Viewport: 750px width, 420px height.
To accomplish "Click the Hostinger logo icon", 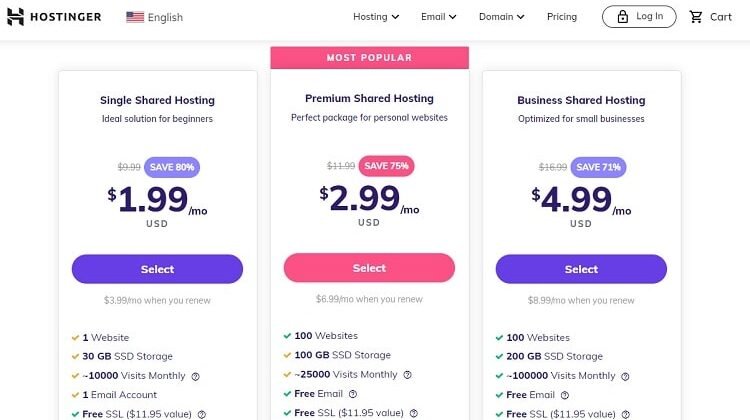I will [x=15, y=17].
